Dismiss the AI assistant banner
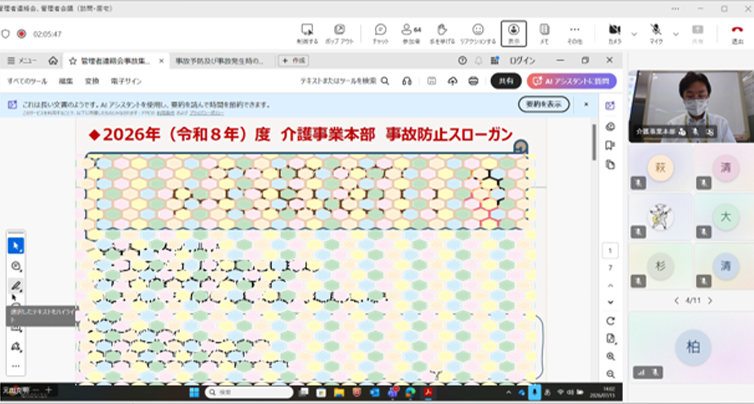Image resolution: width=754 pixels, height=404 pixels. pos(586,104)
